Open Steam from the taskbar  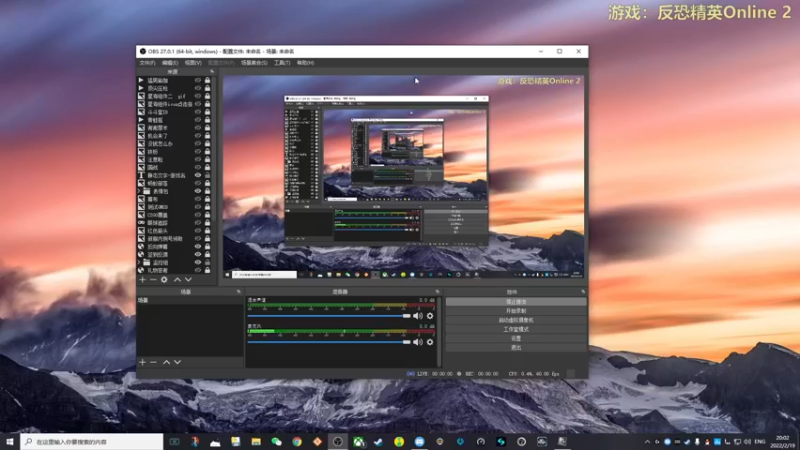[x=378, y=441]
